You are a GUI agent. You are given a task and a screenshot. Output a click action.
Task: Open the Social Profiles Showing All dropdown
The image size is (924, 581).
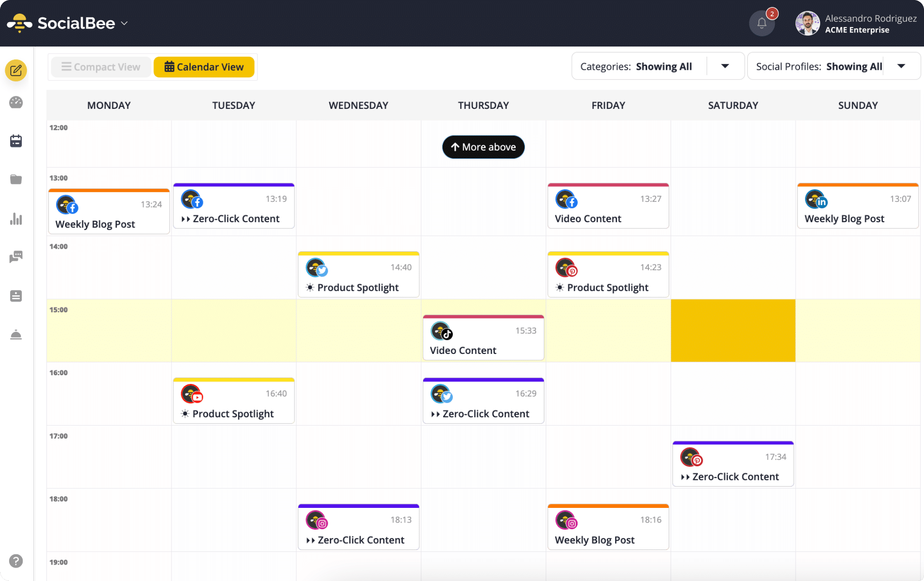902,66
